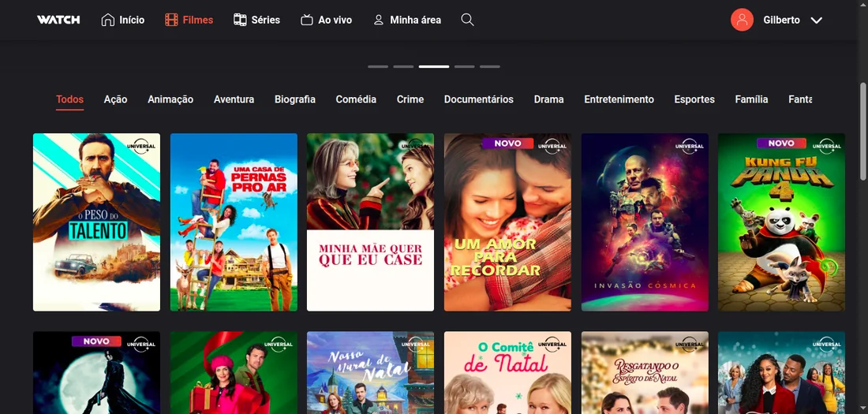Viewport: 868px width, 414px height.
Task: Click Universal logo on O Peso do Talento
Action: coord(141,146)
